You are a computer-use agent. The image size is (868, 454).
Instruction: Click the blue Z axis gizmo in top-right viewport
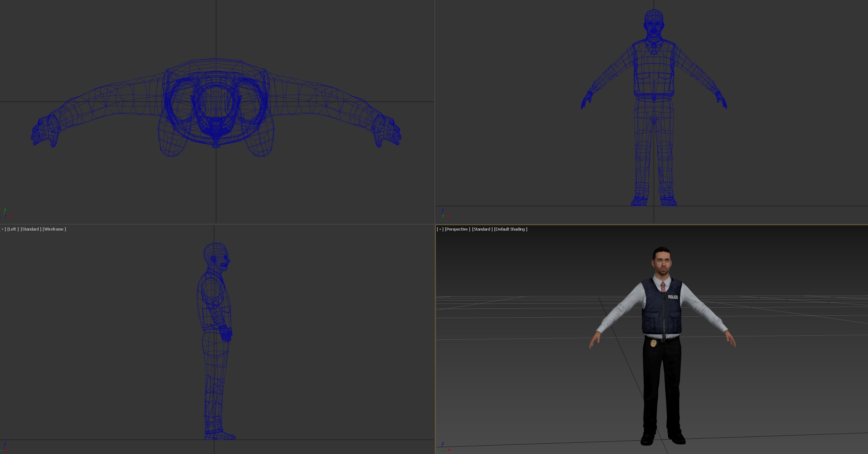click(x=444, y=211)
